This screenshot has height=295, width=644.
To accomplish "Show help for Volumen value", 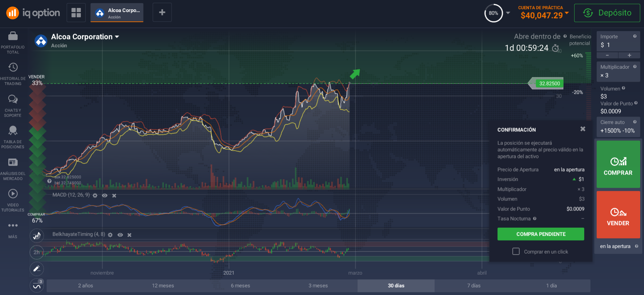I will [623, 88].
